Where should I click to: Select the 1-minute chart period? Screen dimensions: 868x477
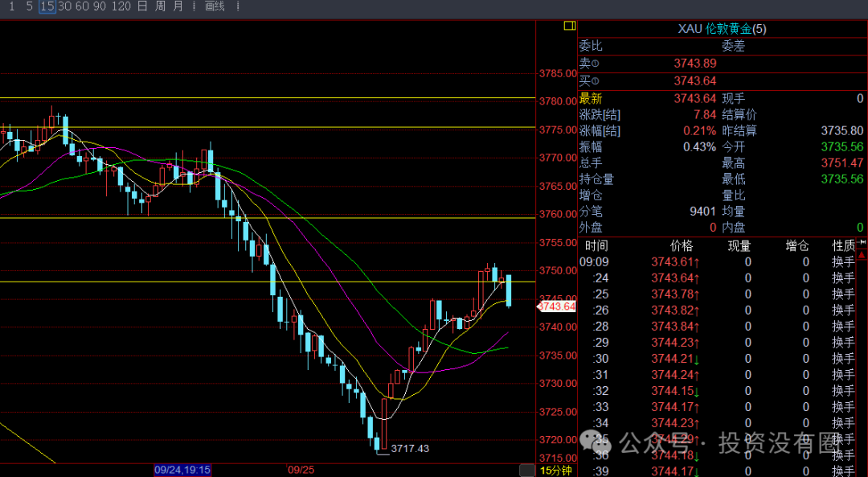(11, 6)
